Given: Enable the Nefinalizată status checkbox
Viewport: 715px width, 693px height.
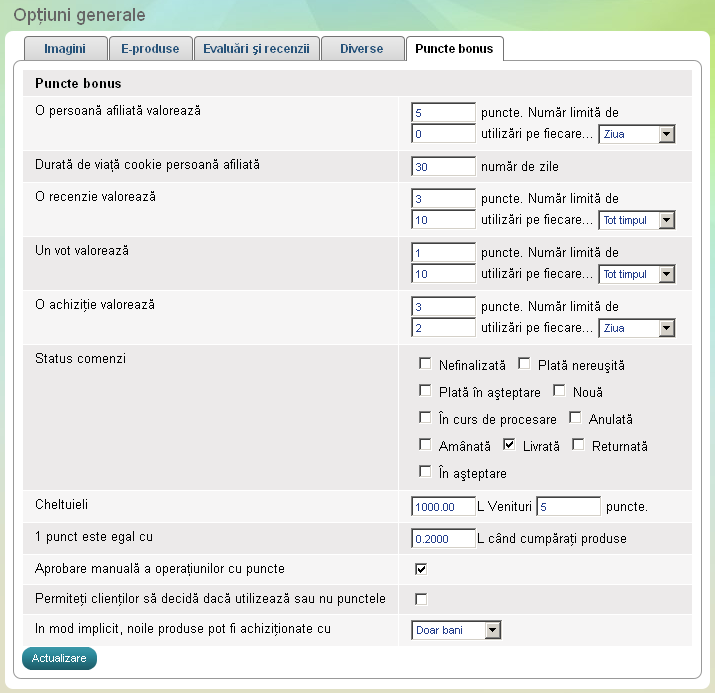Looking at the screenshot, I should coord(425,364).
